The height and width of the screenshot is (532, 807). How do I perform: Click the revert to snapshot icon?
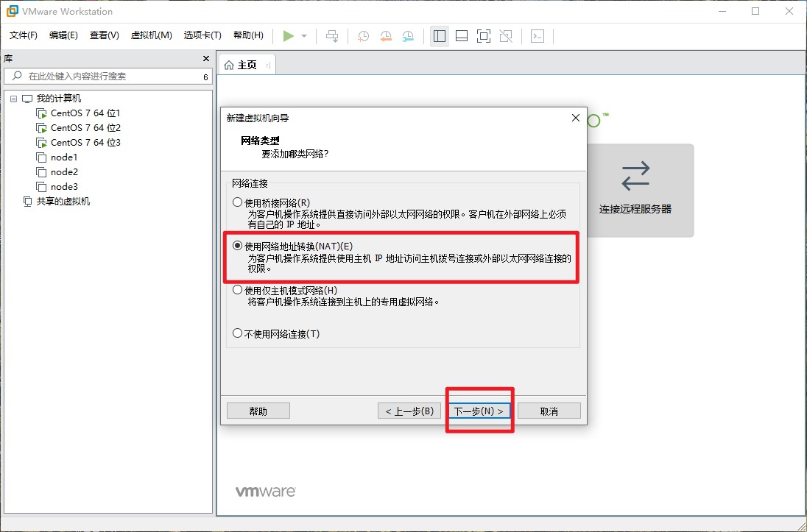[x=386, y=36]
